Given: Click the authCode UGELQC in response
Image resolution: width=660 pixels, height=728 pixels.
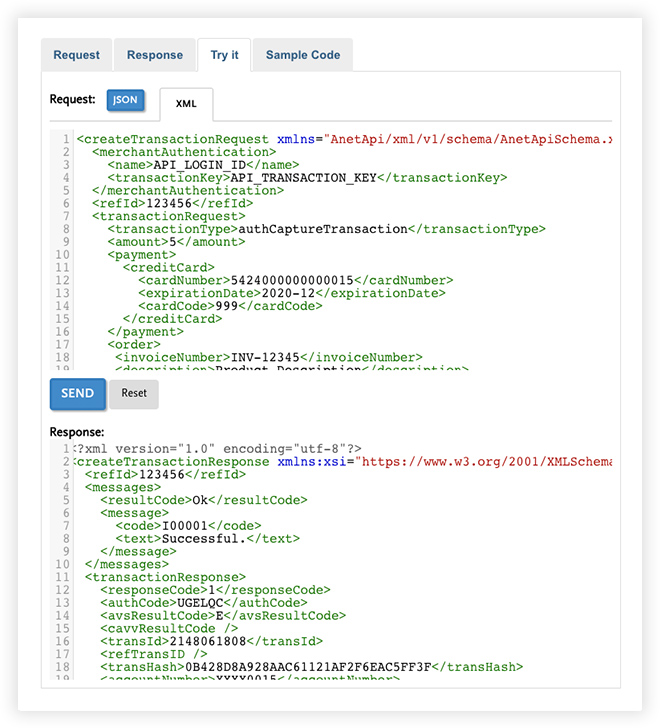Looking at the screenshot, I should (200, 603).
